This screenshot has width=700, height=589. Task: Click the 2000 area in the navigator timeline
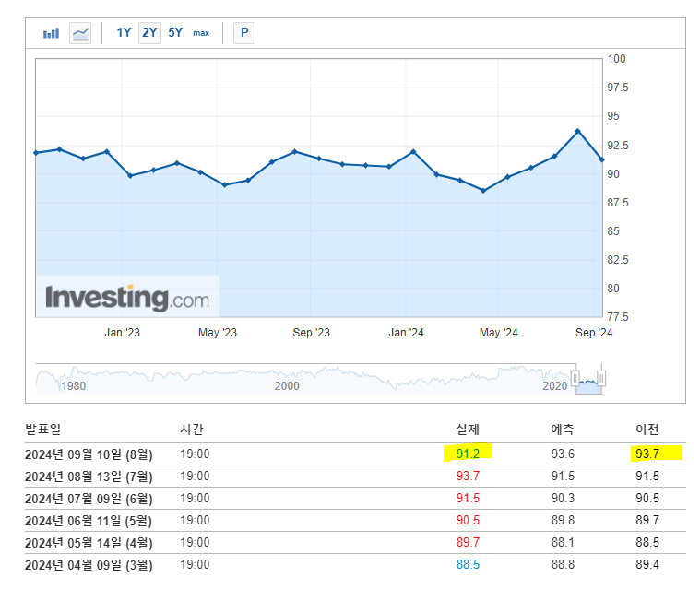pos(287,385)
